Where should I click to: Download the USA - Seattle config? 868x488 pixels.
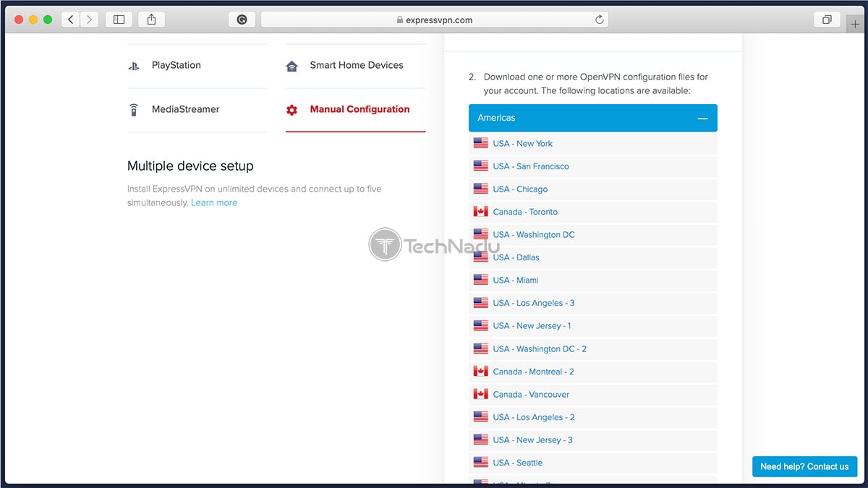point(517,462)
